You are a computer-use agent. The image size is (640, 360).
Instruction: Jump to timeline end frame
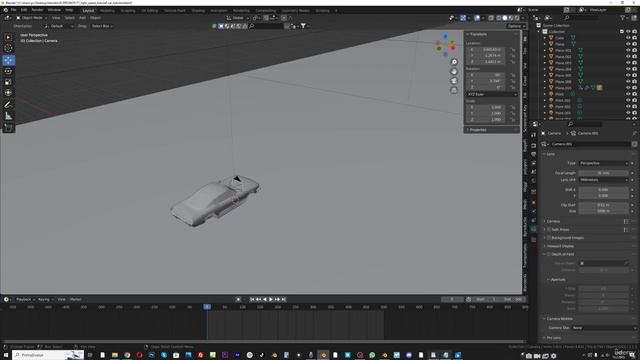(284, 299)
